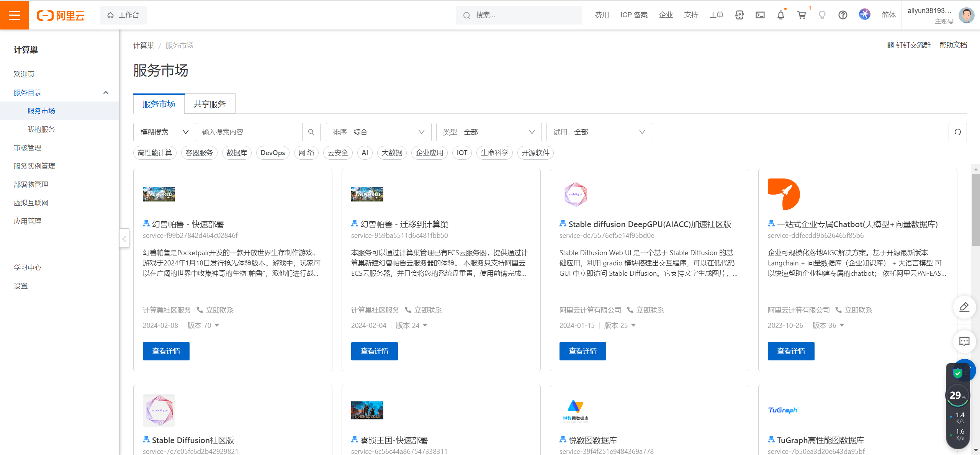This screenshot has height=455, width=980.
Task: Open the trial filter dropdown
Action: [599, 132]
